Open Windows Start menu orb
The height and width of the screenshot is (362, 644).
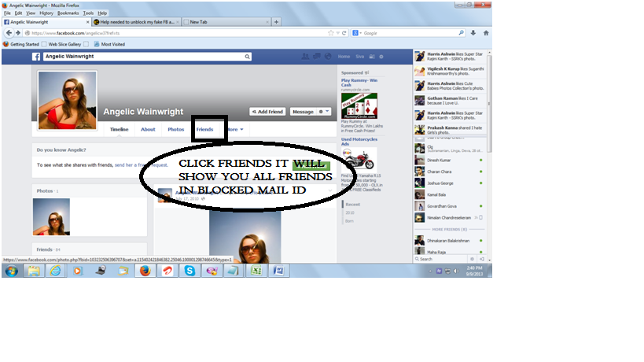pyautogui.click(x=12, y=271)
